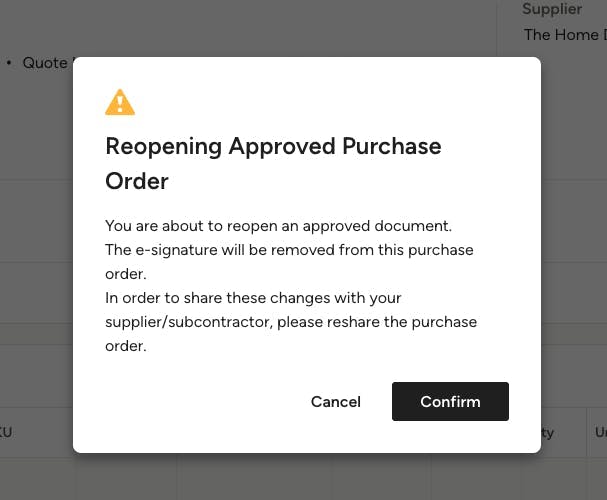Click the rightmost partially visible column header
Image resolution: width=607 pixels, height=500 pixels.
click(x=600, y=433)
